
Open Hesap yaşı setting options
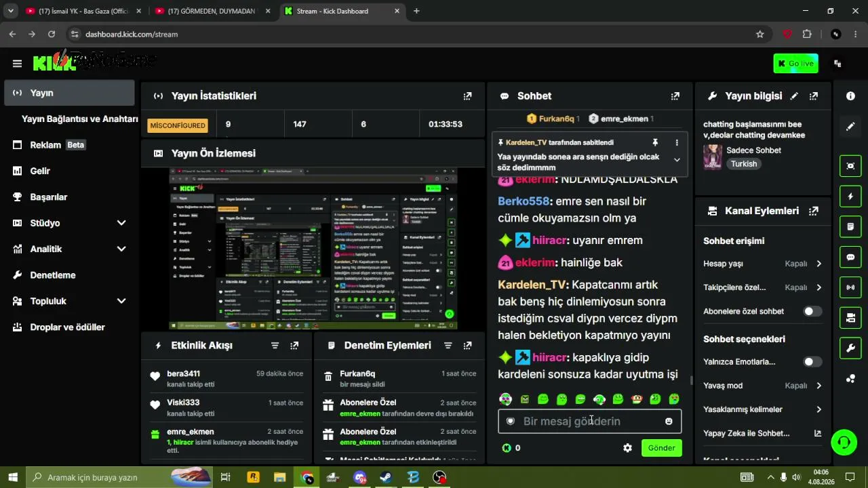pyautogui.click(x=762, y=264)
